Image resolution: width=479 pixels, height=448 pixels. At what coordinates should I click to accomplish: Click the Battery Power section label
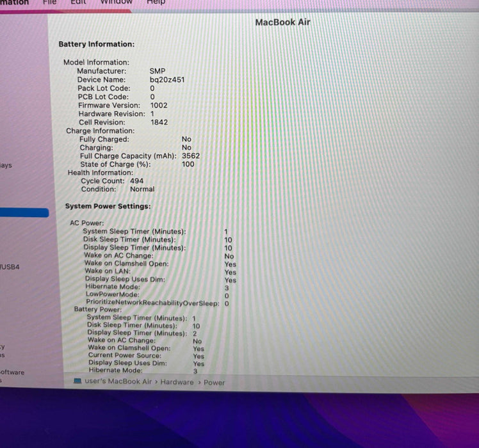pyautogui.click(x=98, y=309)
